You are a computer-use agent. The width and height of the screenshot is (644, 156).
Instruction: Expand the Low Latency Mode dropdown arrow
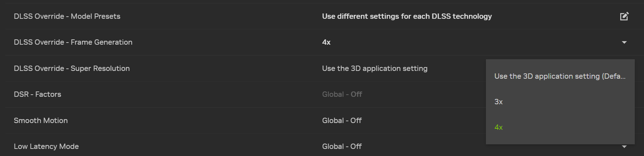pos(624,147)
